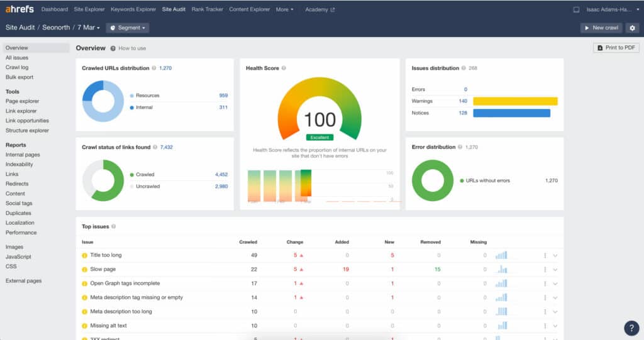This screenshot has height=340, width=644.
Task: Click the New crawl button
Action: click(601, 28)
